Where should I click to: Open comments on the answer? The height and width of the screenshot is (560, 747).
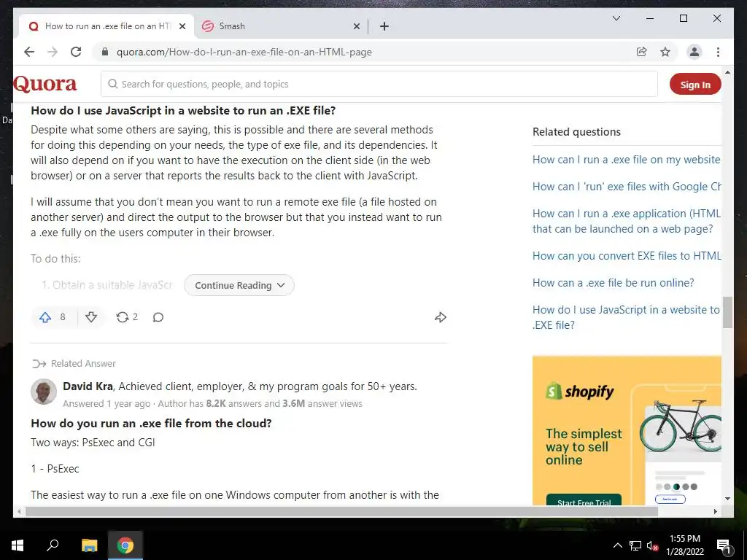pyautogui.click(x=158, y=317)
